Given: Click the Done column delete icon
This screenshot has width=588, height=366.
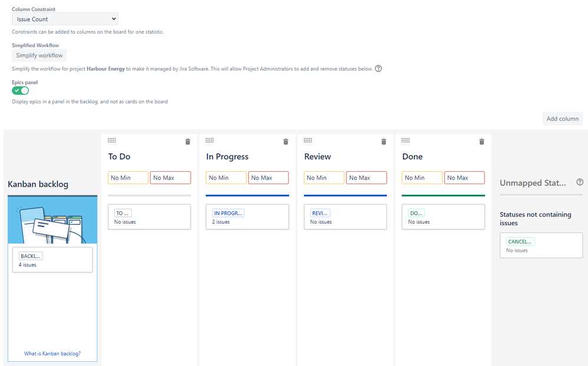Looking at the screenshot, I should point(481,141).
